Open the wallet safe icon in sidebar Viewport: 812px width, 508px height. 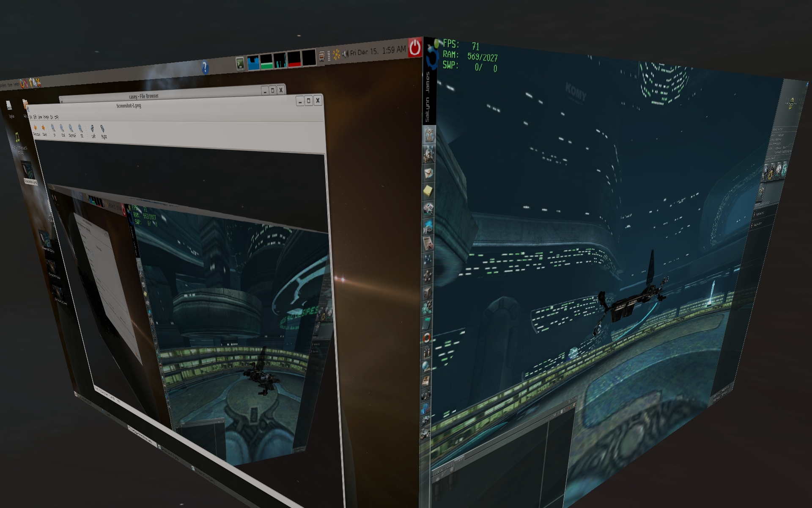[x=427, y=292]
